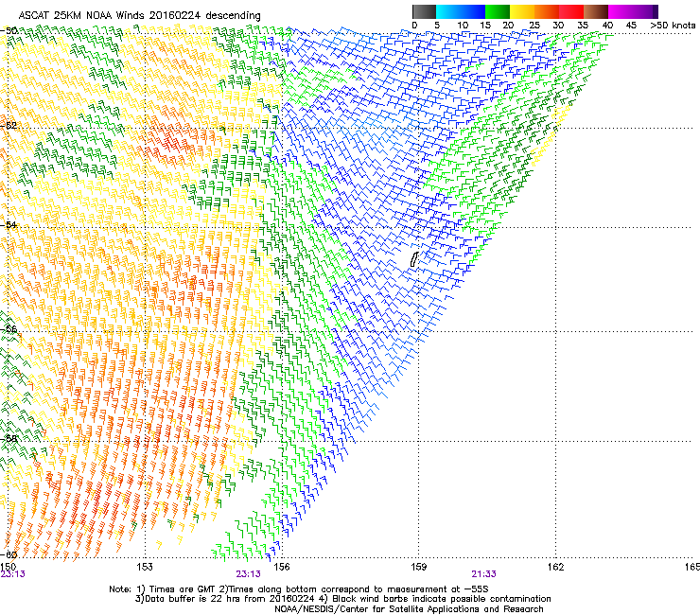This screenshot has width=700, height=615.
Task: Click the '159' longitude label
Action: (x=418, y=567)
